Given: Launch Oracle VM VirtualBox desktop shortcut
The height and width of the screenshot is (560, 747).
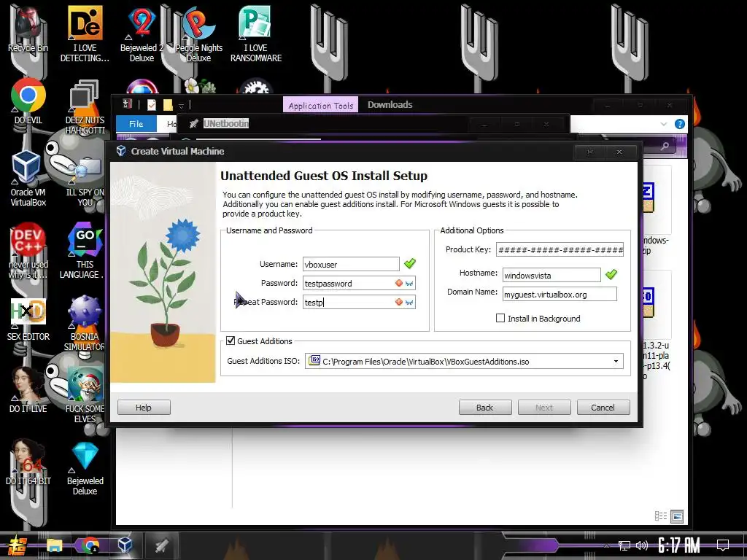Looking at the screenshot, I should [x=28, y=179].
